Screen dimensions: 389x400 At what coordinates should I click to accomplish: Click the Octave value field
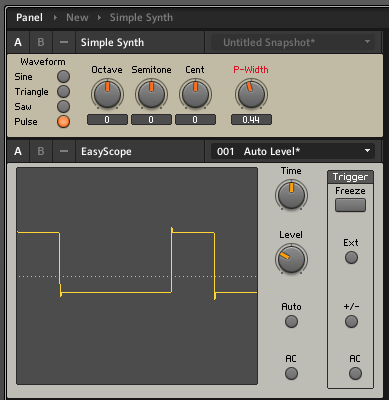(107, 120)
